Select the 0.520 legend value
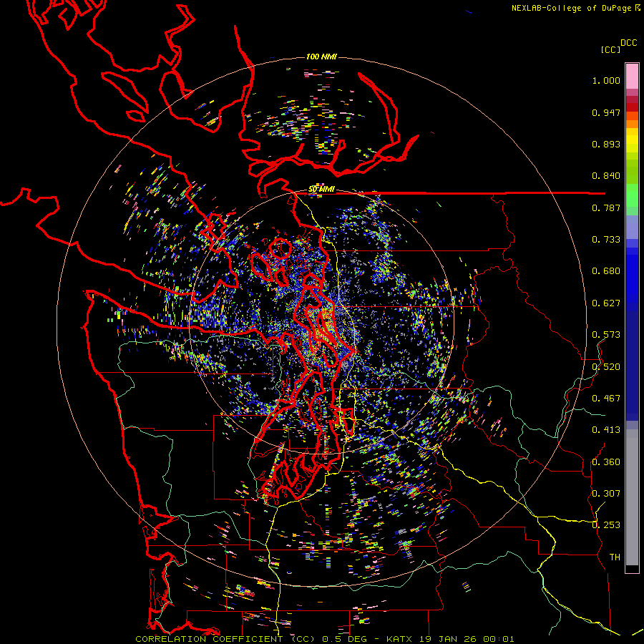The image size is (644, 644). [606, 367]
